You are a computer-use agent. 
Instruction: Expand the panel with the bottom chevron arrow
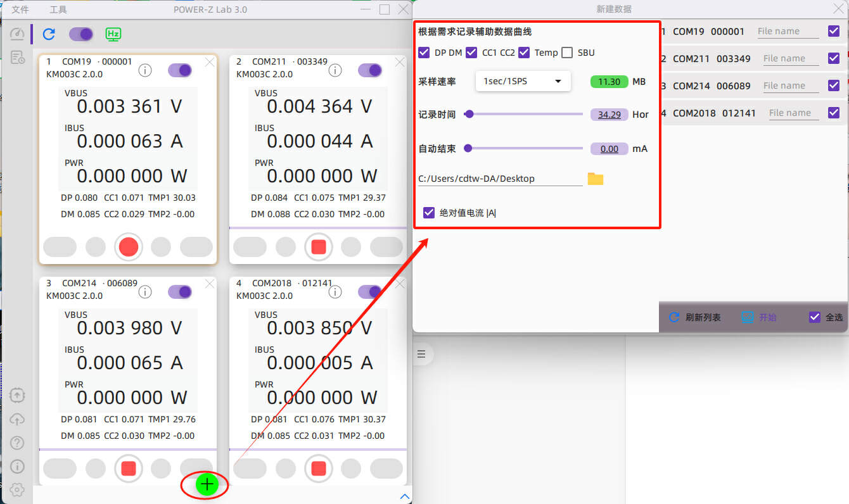coord(405,496)
